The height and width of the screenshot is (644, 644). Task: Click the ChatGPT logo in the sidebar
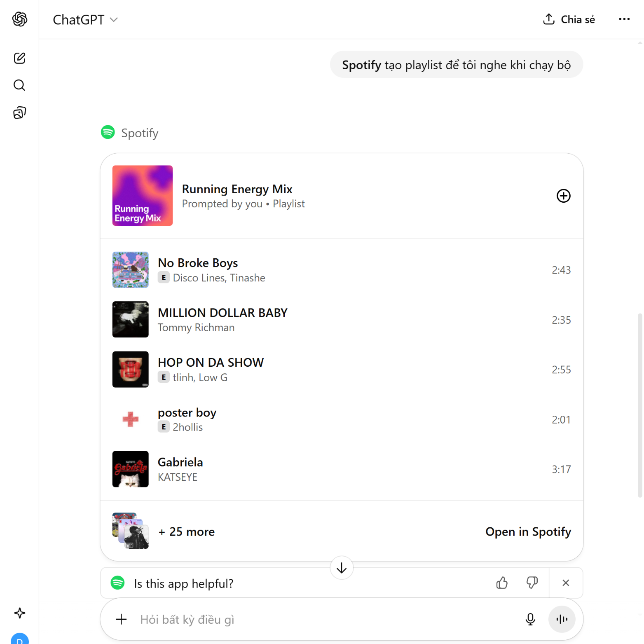coord(19,19)
